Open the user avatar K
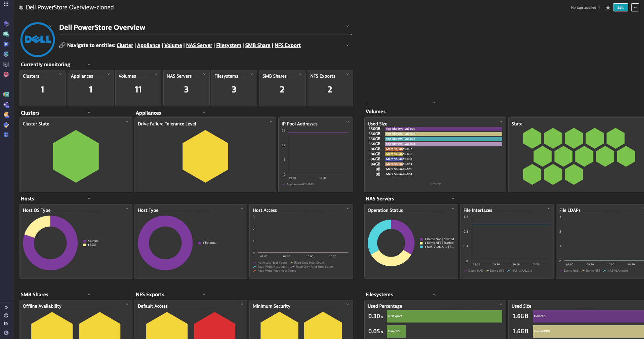Screen dimensions: 644x339 click(6, 333)
